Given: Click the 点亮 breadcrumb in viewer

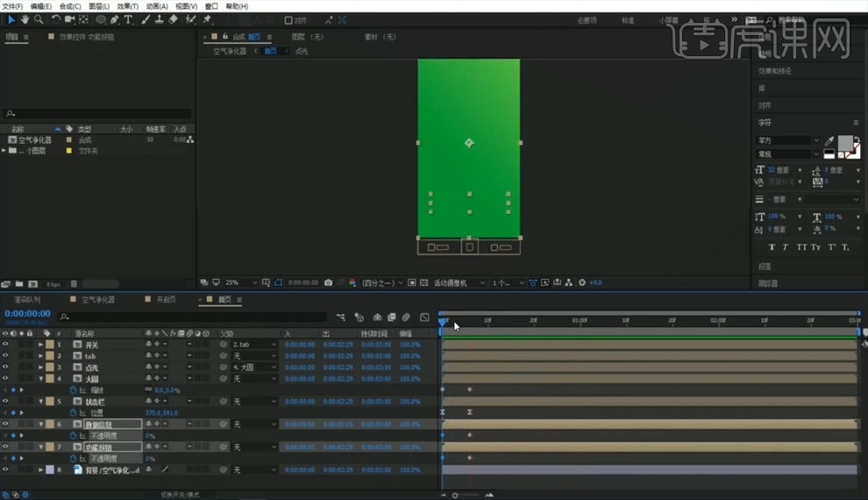Looking at the screenshot, I should [x=302, y=51].
